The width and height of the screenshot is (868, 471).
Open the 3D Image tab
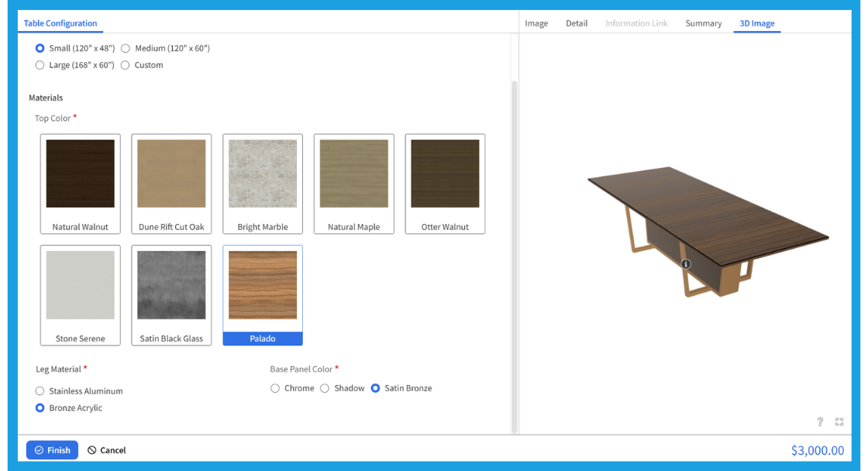click(x=756, y=23)
